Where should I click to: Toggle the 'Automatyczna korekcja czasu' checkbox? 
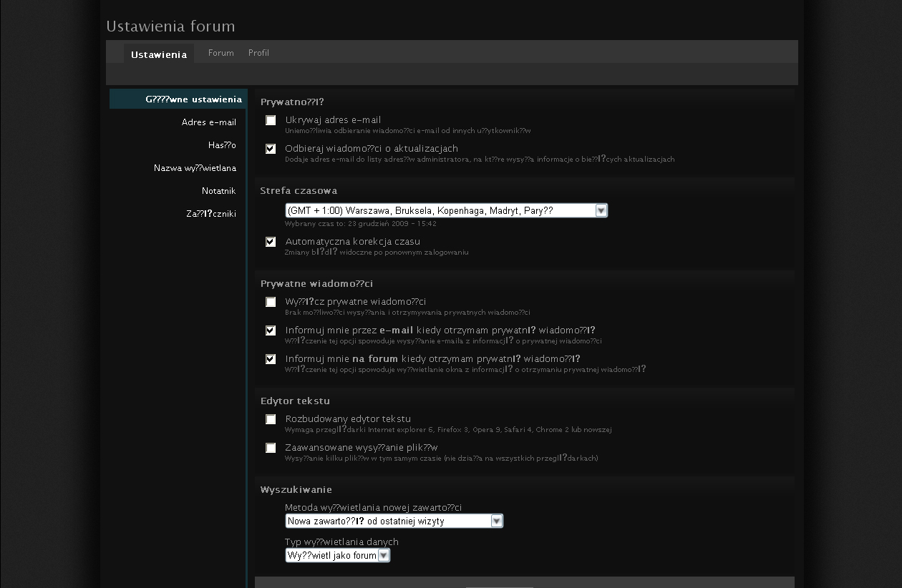point(271,242)
